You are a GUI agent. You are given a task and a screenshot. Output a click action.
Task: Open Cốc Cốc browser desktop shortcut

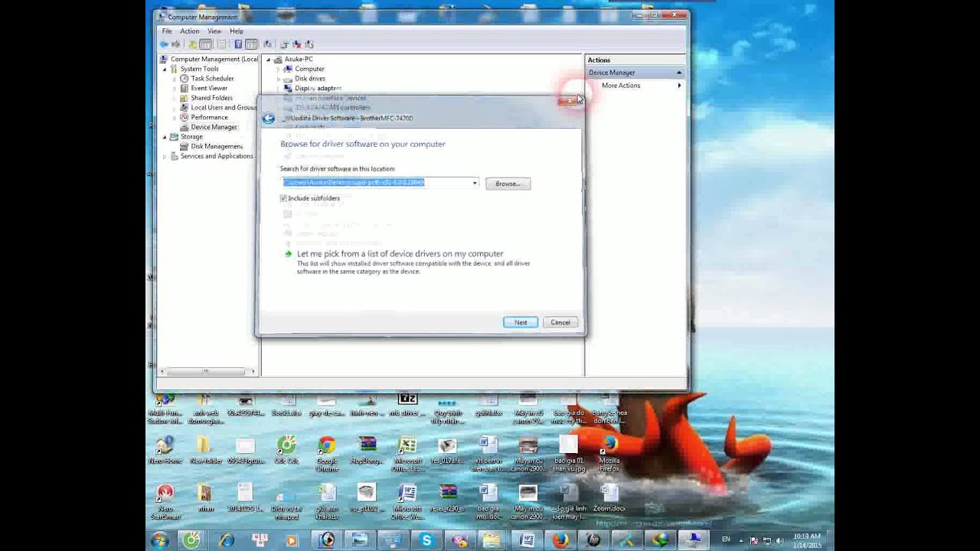point(286,450)
